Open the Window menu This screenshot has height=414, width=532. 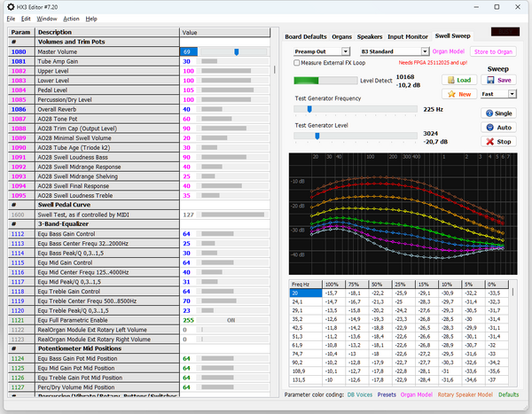(x=47, y=19)
